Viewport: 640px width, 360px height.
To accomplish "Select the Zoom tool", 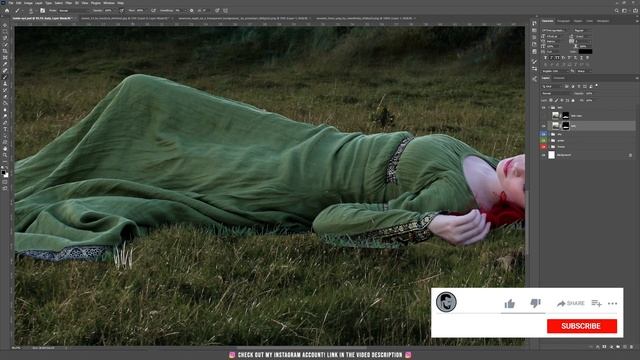I will click(x=5, y=156).
